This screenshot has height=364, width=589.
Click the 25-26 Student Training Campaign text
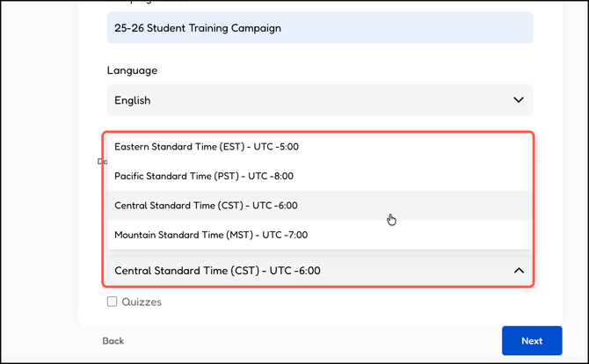(x=198, y=28)
